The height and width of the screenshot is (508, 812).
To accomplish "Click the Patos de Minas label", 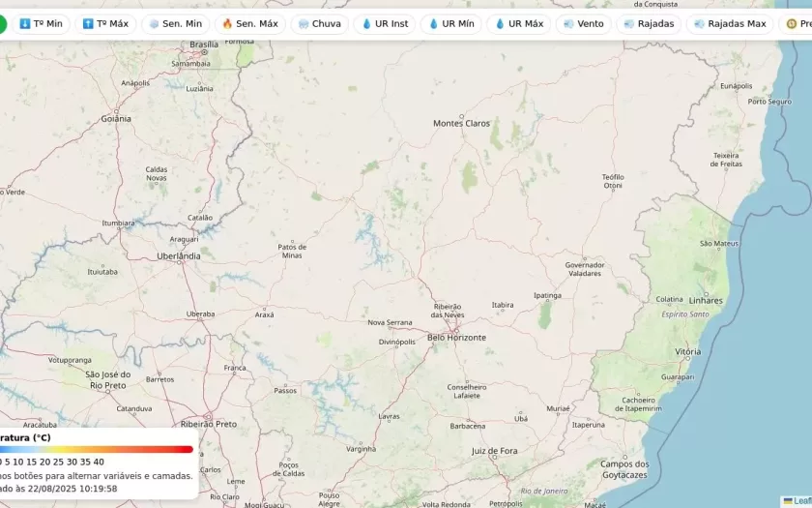I will (x=292, y=251).
